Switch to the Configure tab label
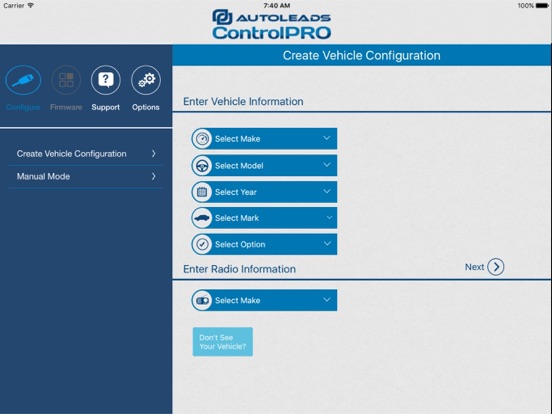Viewport: 552px width, 414px height. point(23,107)
